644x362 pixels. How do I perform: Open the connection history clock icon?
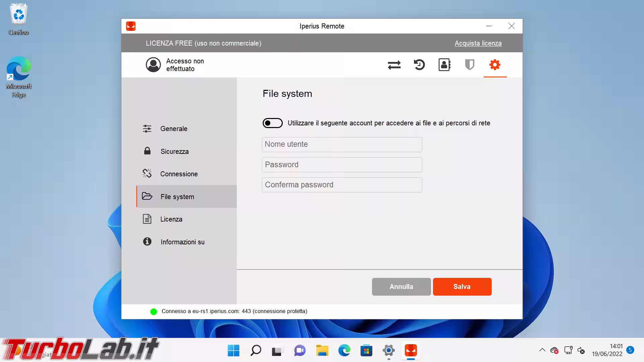click(x=419, y=65)
